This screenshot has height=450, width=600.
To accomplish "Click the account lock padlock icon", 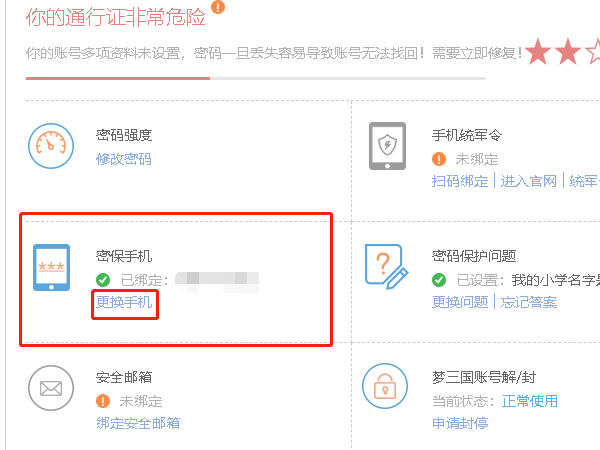I will coord(385,386).
